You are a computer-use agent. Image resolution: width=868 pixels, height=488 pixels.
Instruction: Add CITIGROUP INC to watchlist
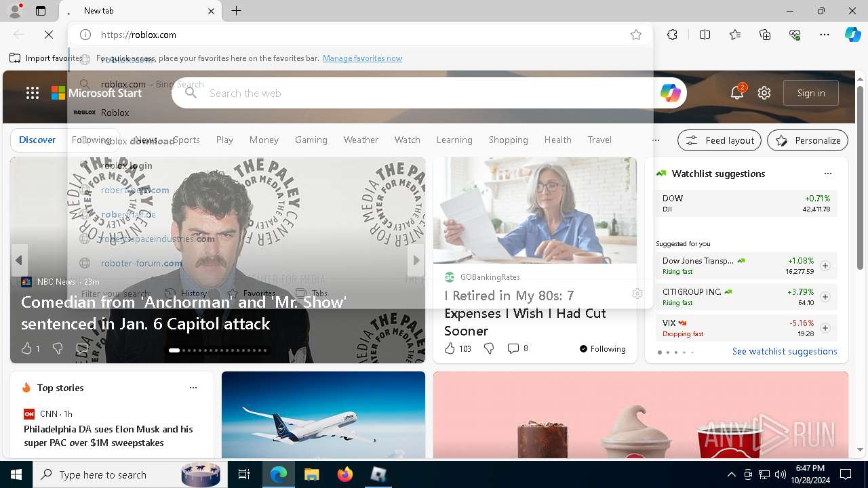[825, 297]
